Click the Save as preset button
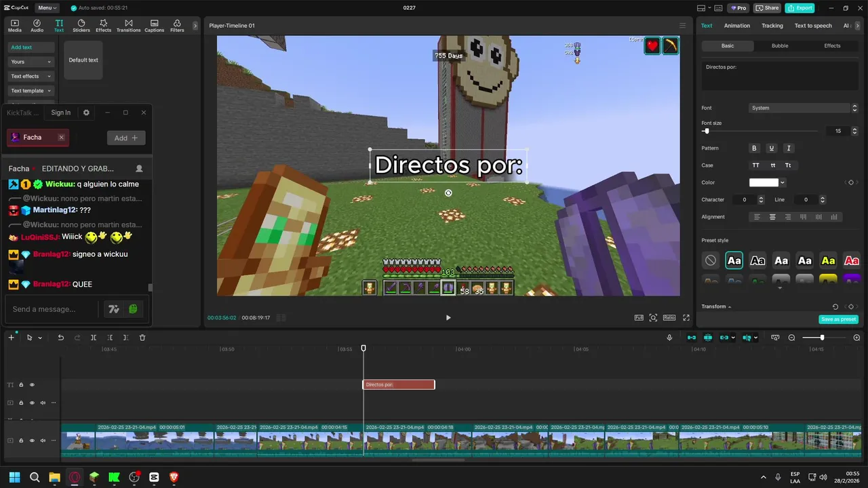This screenshot has height=488, width=868. pos(839,319)
